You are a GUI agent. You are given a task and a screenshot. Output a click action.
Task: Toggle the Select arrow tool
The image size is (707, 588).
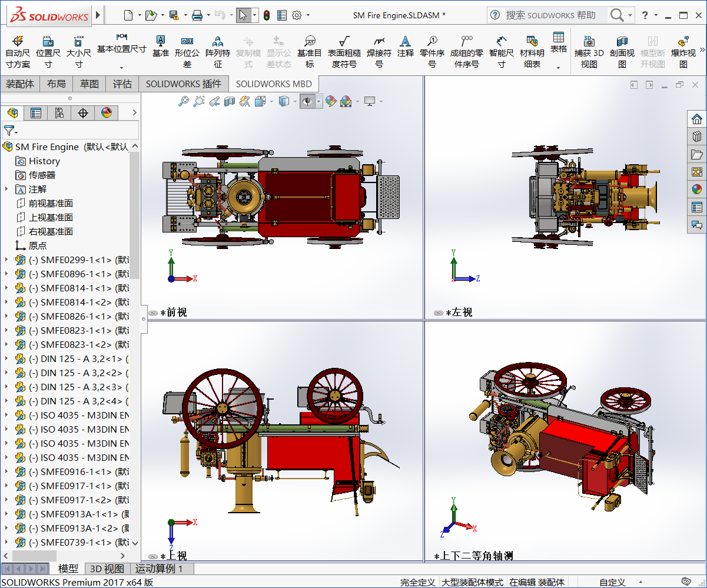[243, 15]
